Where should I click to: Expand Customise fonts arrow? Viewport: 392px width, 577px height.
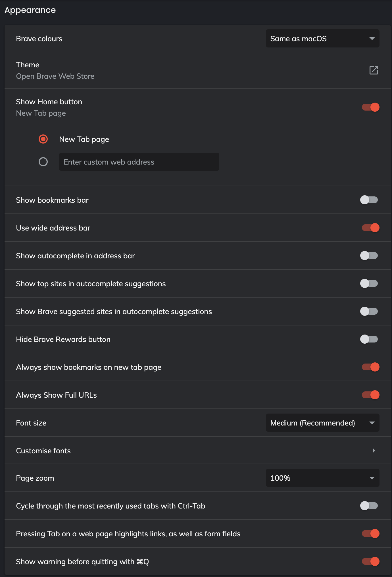pyautogui.click(x=374, y=451)
